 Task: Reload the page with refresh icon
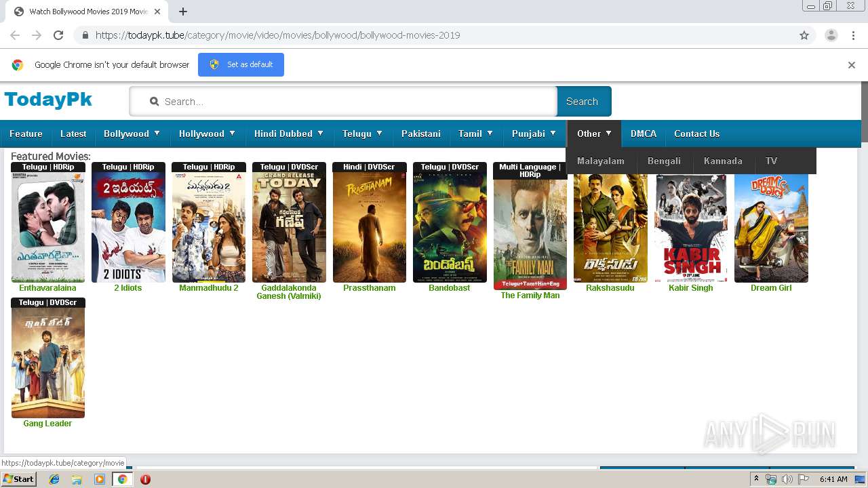pos(58,35)
